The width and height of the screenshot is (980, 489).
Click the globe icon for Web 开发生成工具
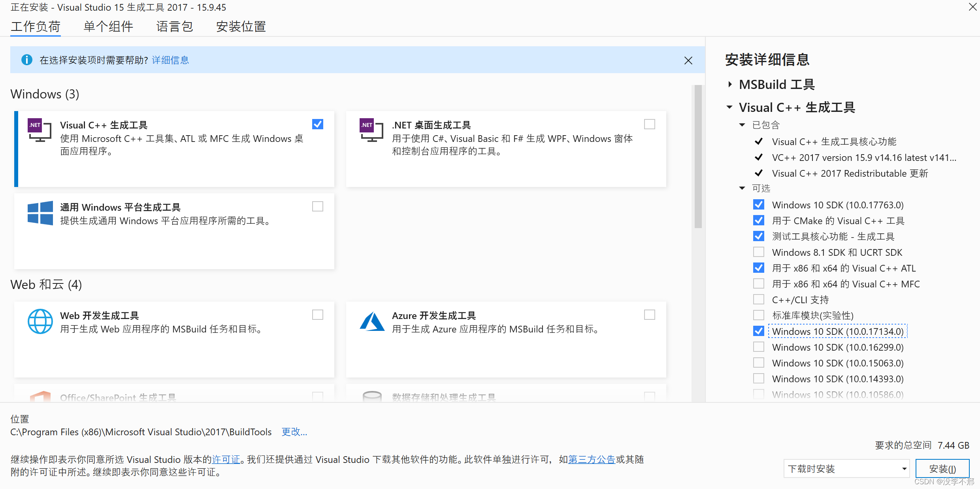(x=40, y=321)
